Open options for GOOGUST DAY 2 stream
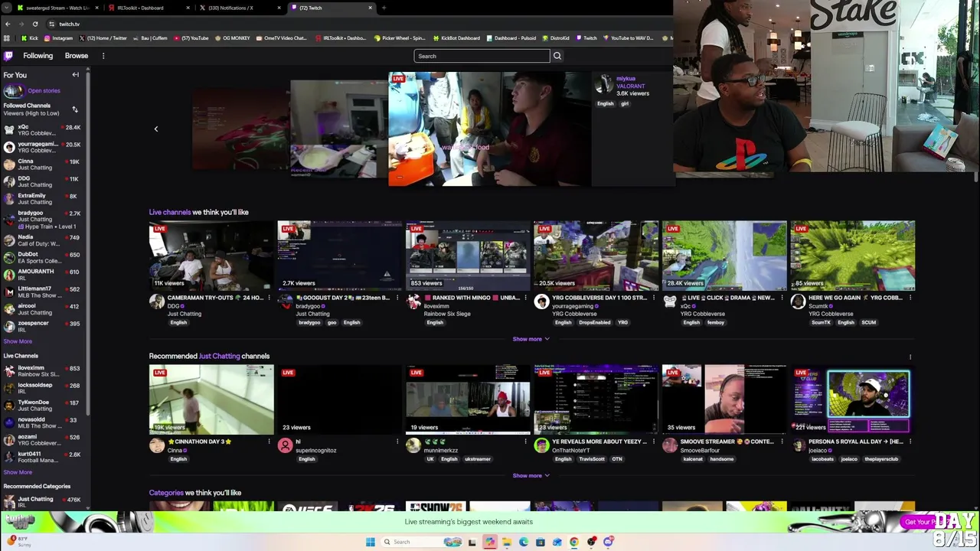Image resolution: width=980 pixels, height=551 pixels. tap(397, 298)
